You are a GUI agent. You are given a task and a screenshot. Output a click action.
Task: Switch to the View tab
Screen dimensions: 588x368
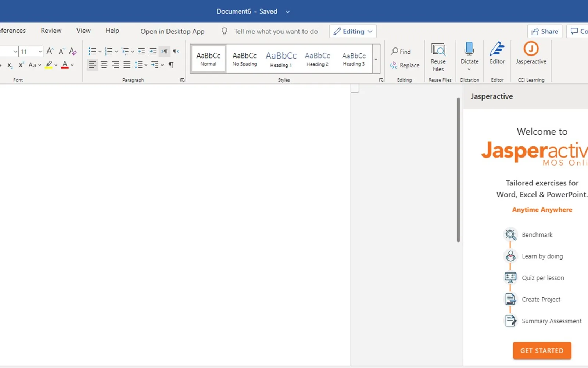[x=83, y=31]
